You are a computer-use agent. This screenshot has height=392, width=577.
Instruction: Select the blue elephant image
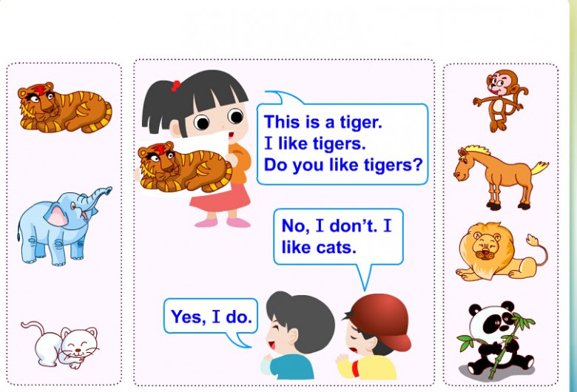coord(64,226)
